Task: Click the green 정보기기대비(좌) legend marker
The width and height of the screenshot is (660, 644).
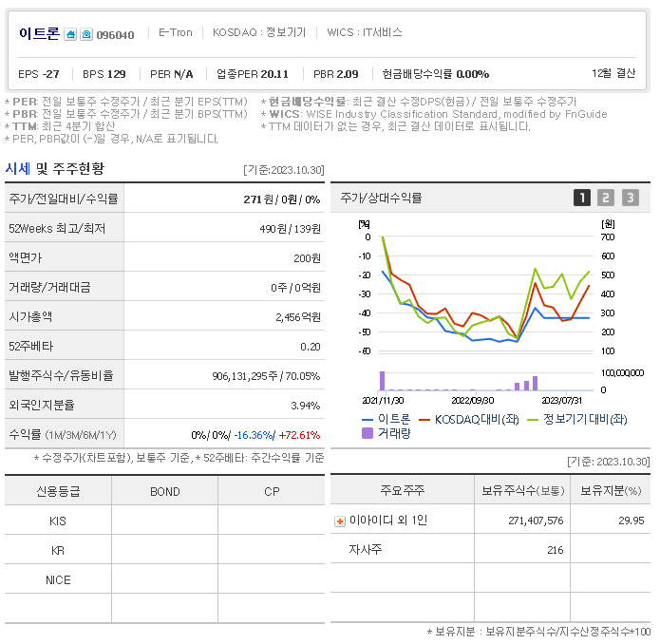Action: tap(533, 420)
